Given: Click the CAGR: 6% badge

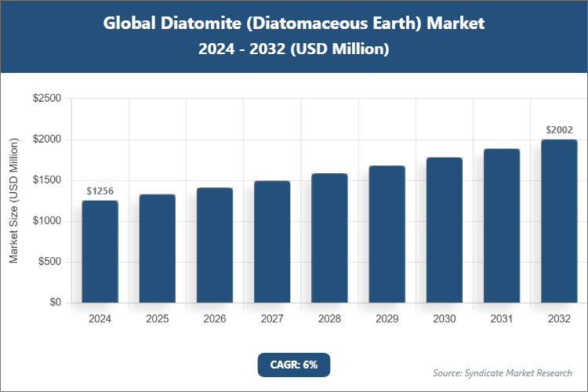Looking at the screenshot, I should (294, 365).
